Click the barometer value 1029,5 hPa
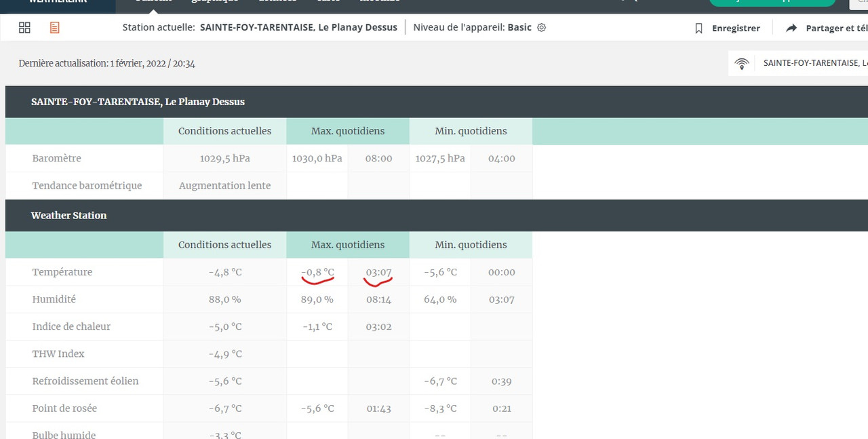The width and height of the screenshot is (868, 439). point(225,158)
